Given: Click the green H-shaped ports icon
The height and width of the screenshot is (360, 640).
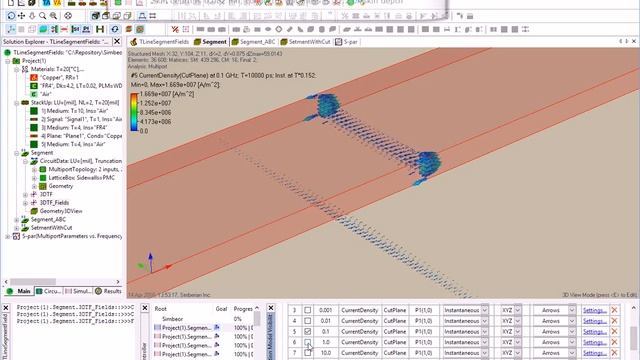Looking at the screenshot, I should (x=100, y=29).
